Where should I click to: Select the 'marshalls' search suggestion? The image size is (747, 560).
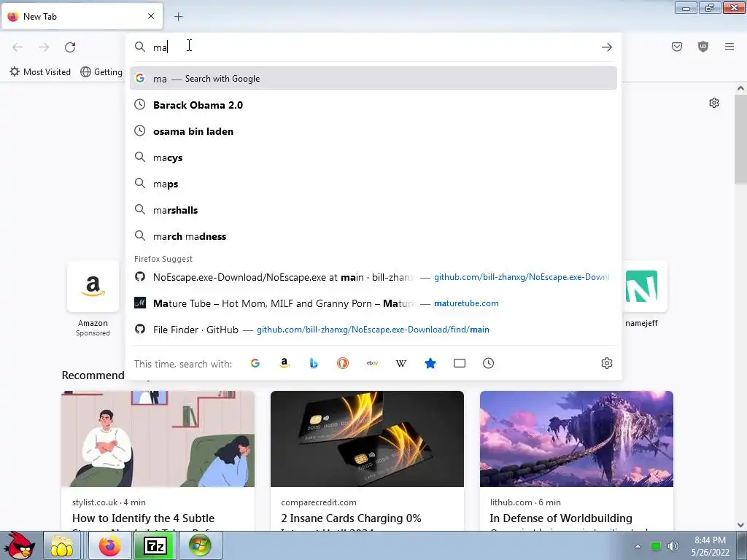tap(373, 209)
